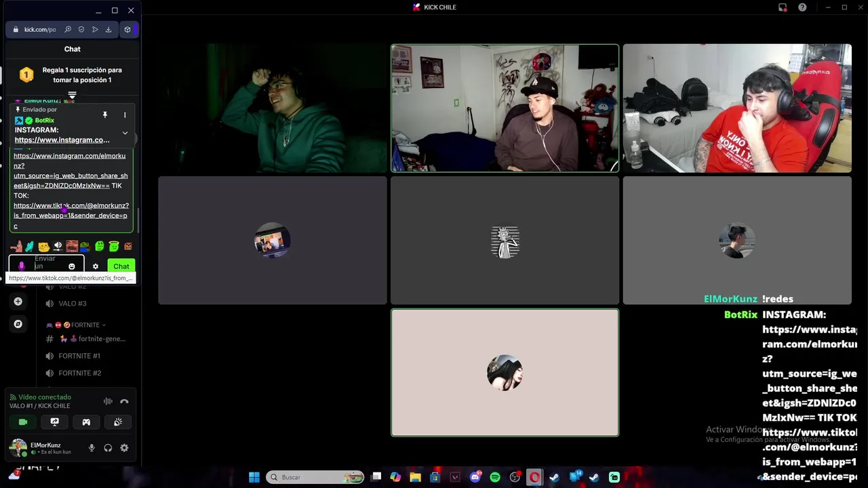
Task: Click the purple microphone icon in chat input
Action: (21, 266)
